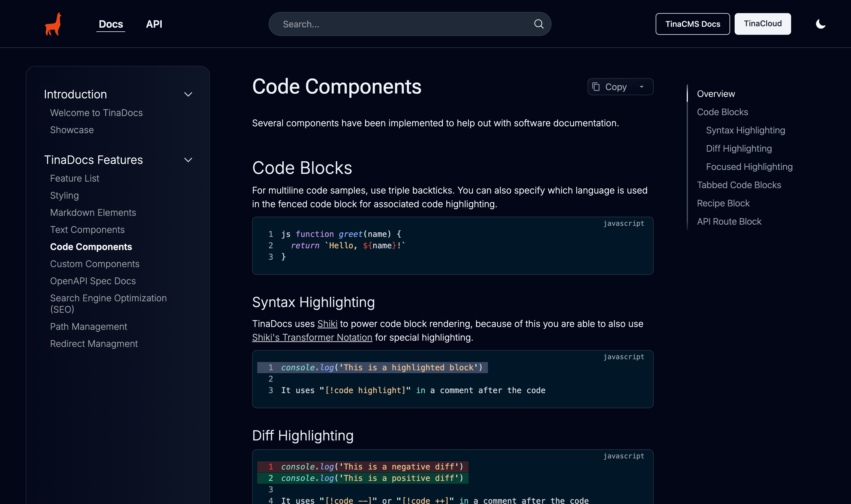The height and width of the screenshot is (504, 851).
Task: Open Shiki's Transformer Notation link
Action: [x=312, y=337]
